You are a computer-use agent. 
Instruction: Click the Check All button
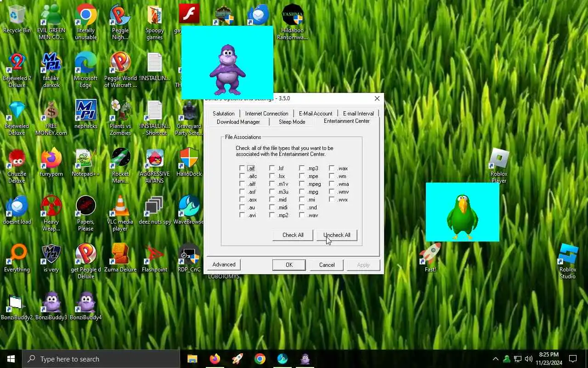coord(293,235)
